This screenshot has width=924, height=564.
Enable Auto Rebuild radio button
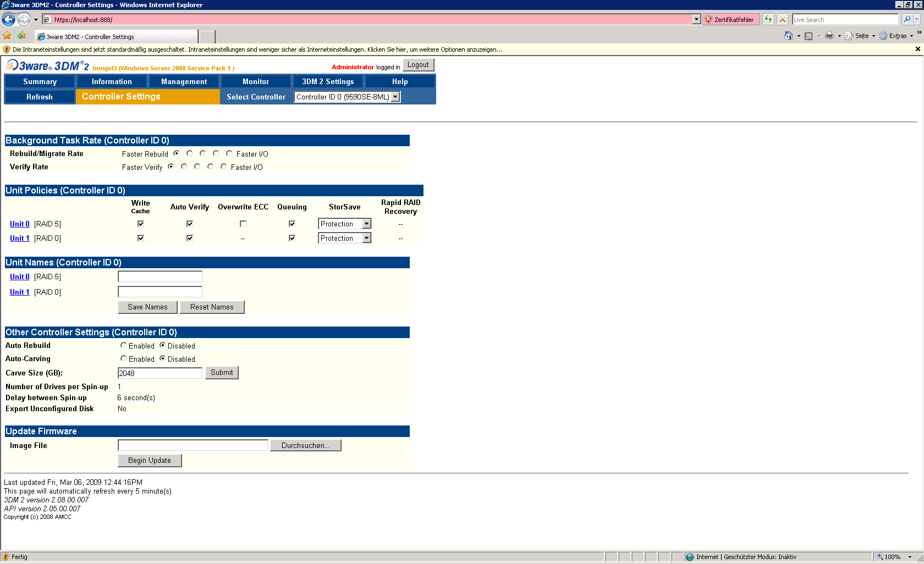tap(123, 345)
